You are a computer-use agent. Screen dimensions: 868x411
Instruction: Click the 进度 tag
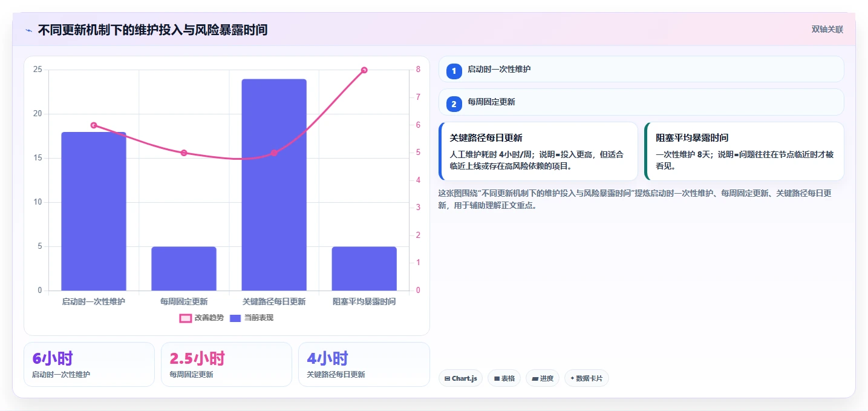coord(543,378)
